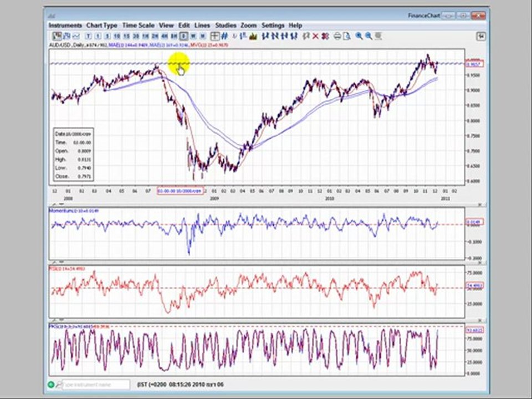Collapse bottom oscillator panel using top-left handle
Screen dimensions: 532x399
tap(54, 320)
